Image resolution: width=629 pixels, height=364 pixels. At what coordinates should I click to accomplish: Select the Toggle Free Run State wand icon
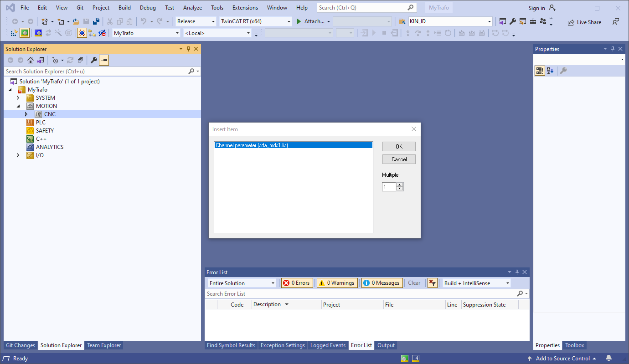(x=58, y=33)
